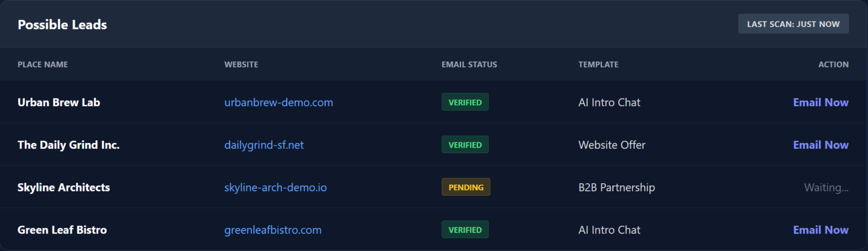Select the Green Leaf Bistro place name
868x251 pixels.
tap(62, 230)
